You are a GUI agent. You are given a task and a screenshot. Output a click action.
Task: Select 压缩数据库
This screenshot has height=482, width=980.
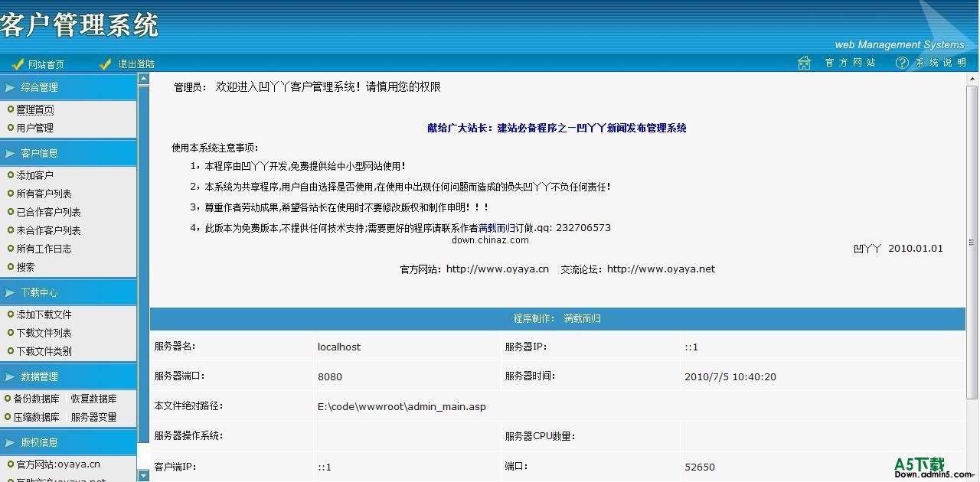tap(37, 417)
